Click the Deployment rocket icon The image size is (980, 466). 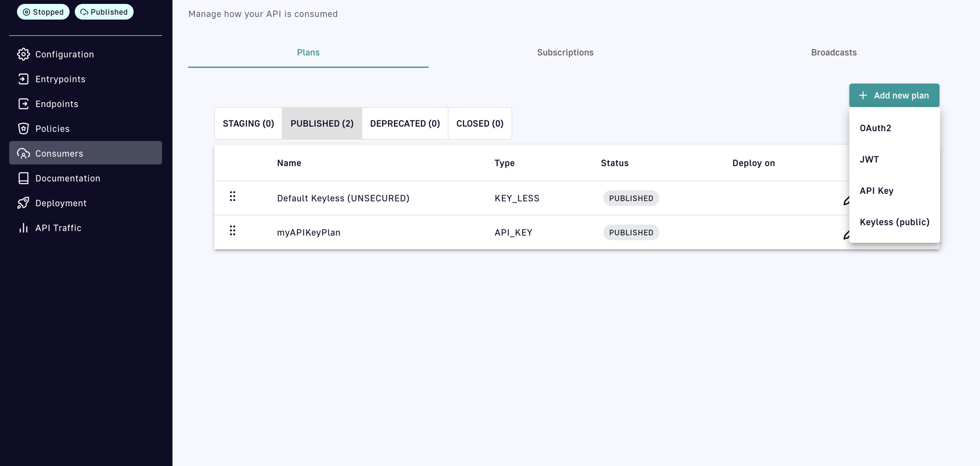23,203
